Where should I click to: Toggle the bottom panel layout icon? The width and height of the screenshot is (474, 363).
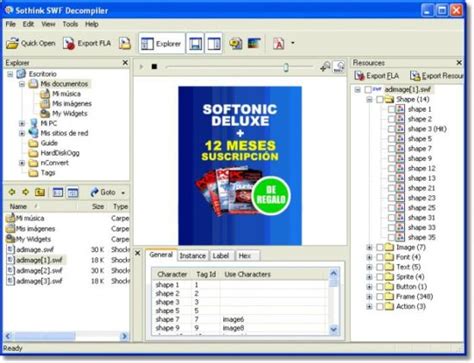coord(195,43)
